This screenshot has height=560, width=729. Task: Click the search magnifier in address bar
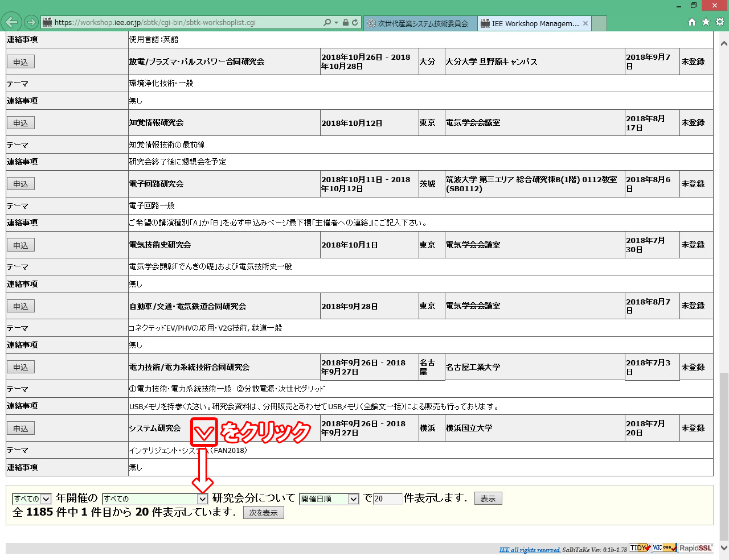327,22
